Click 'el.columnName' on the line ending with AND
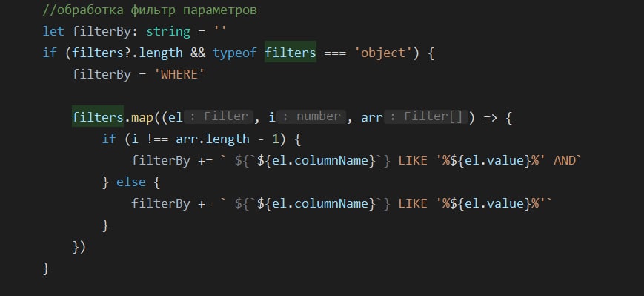The height and width of the screenshot is (296, 644). coord(320,160)
